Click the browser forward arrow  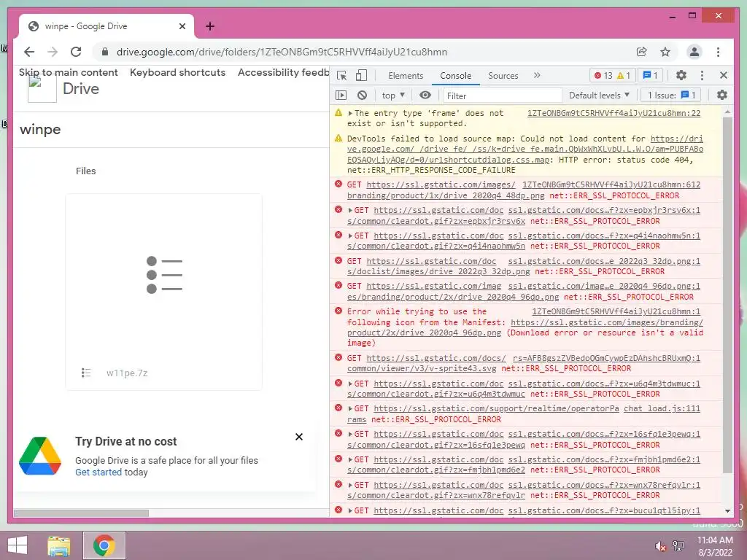tap(53, 52)
